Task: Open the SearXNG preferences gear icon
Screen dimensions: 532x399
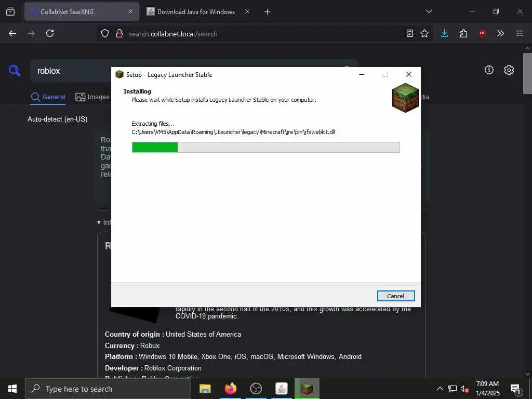Action: (509, 70)
